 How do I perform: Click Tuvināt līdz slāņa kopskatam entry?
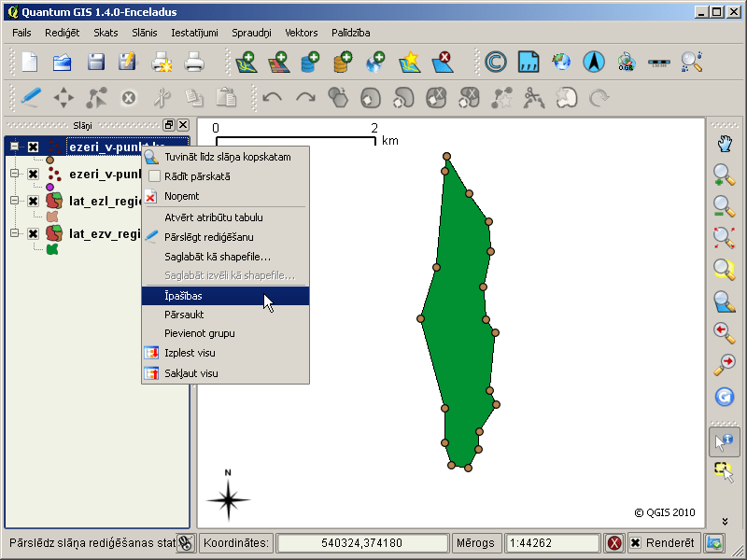[225, 157]
